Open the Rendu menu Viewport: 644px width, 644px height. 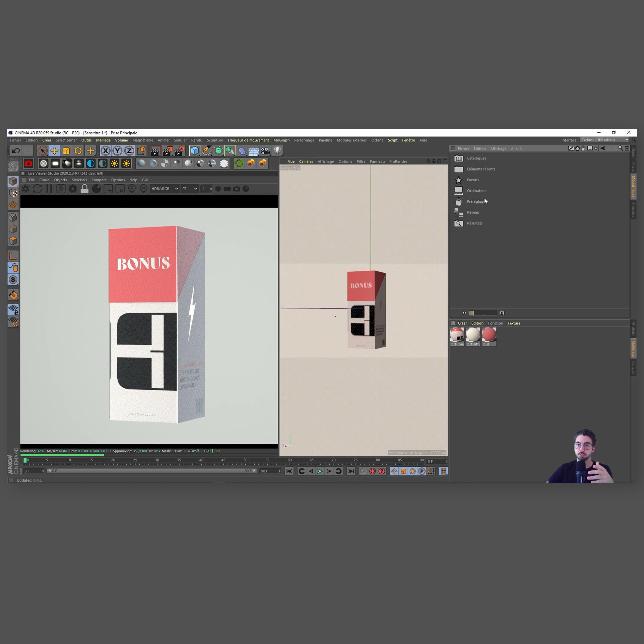(197, 140)
